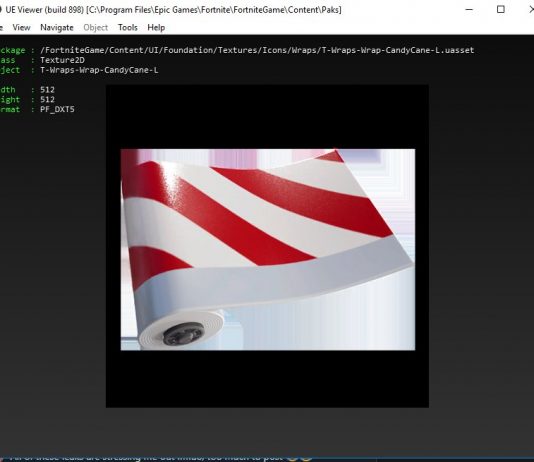534x462 pixels.
Task: Click the format value PF_DXT5
Action: 57,110
